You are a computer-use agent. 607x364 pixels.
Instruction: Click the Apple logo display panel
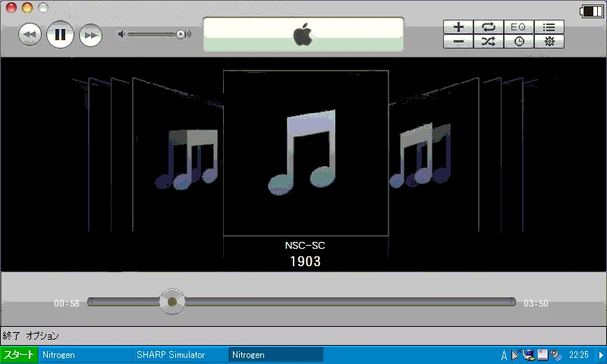coord(303,34)
